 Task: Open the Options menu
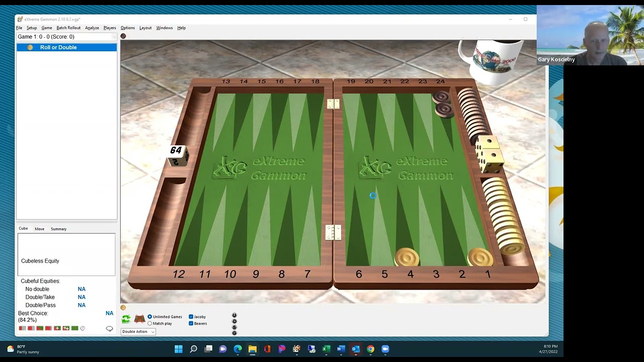[128, 28]
